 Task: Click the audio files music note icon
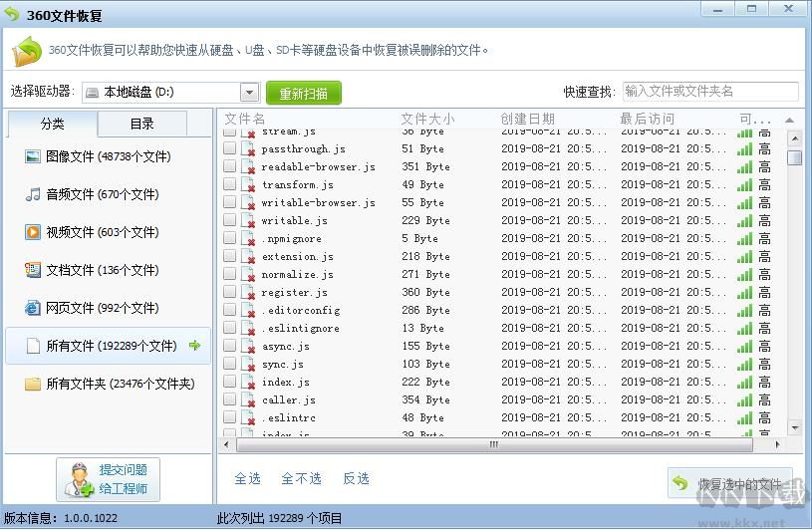(33, 194)
